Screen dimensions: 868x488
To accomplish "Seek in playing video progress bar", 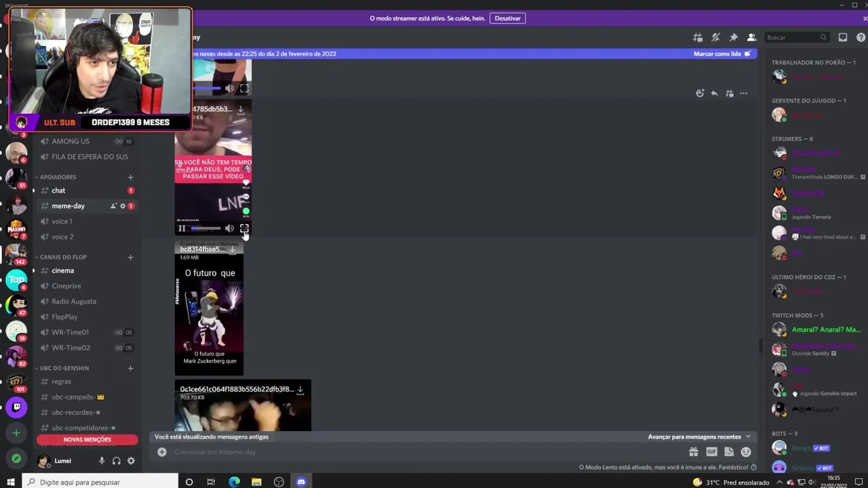I will (x=205, y=228).
